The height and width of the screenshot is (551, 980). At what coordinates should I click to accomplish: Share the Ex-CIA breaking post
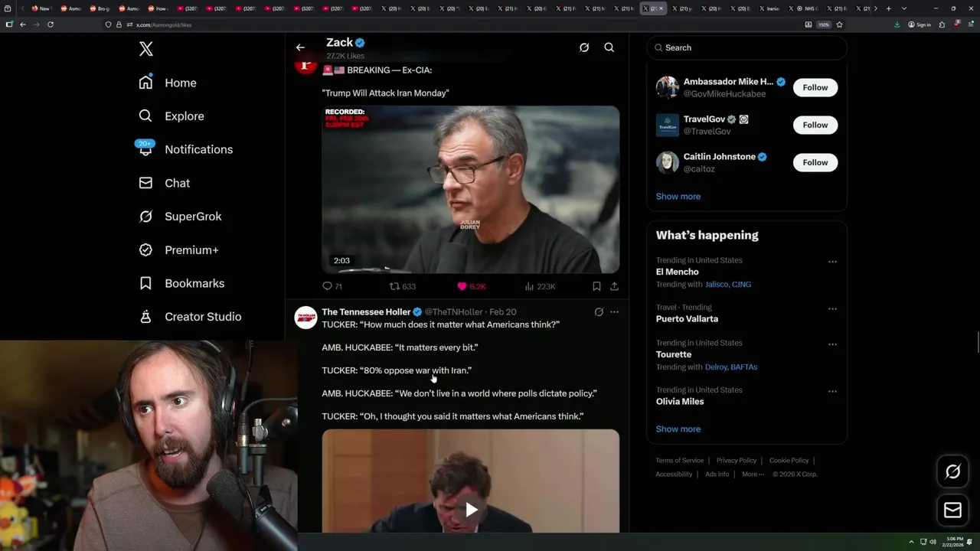614,286
